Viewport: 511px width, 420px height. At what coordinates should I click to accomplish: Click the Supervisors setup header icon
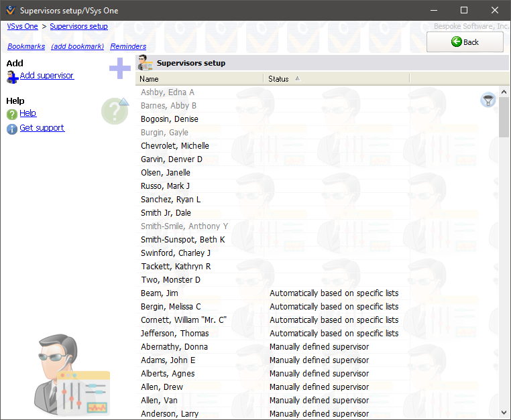[145, 63]
